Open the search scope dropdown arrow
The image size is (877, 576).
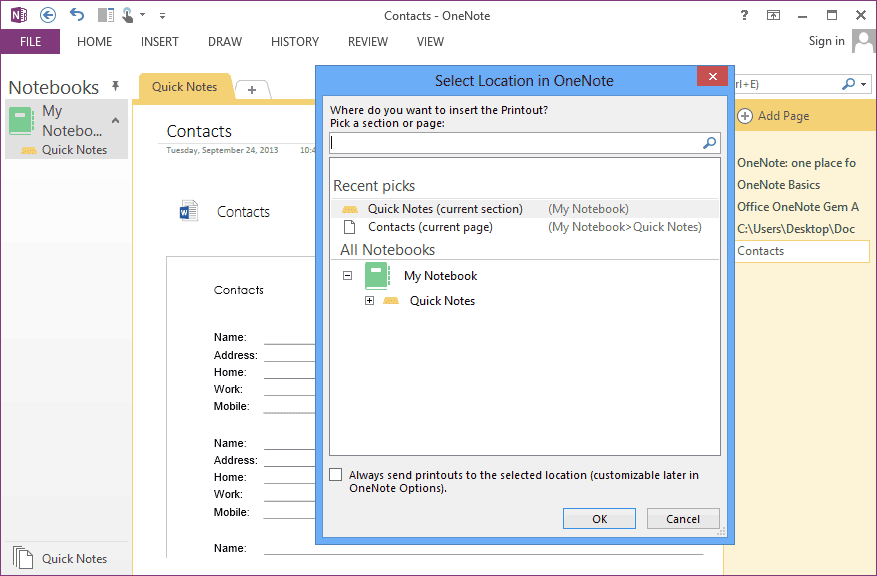[864, 84]
